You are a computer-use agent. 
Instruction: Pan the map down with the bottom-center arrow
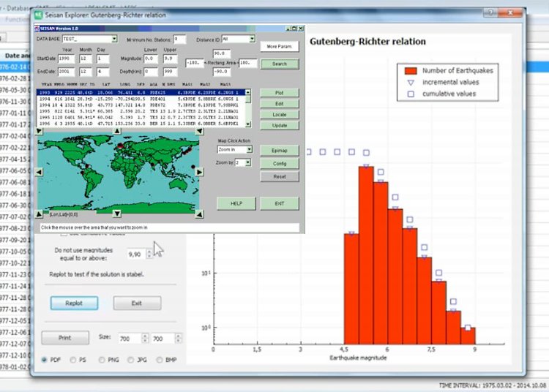(x=117, y=214)
